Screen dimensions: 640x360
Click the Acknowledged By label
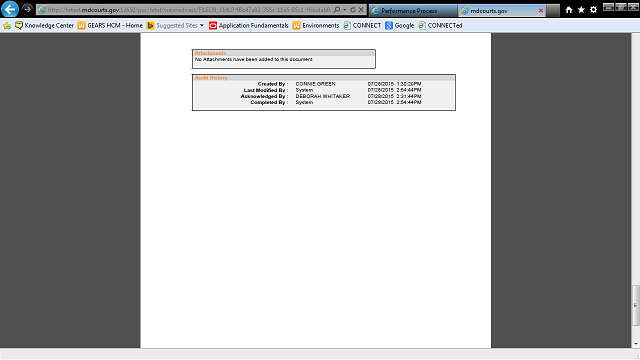264,96
